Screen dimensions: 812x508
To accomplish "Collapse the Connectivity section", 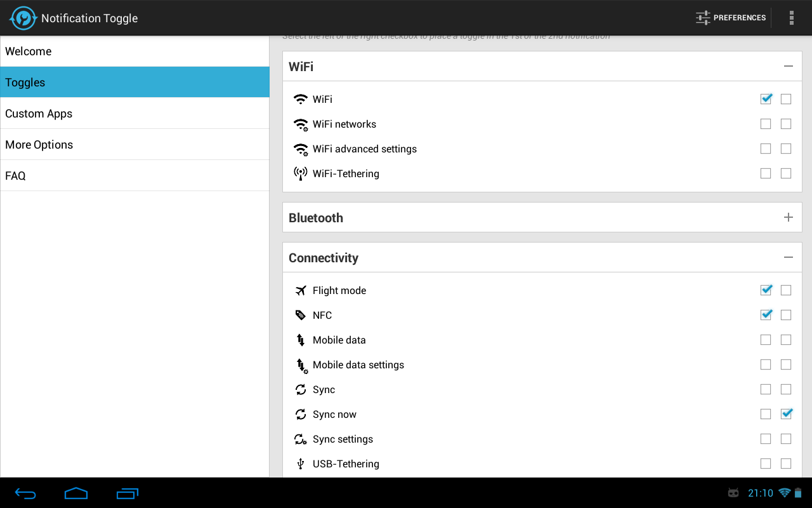I will (x=788, y=257).
